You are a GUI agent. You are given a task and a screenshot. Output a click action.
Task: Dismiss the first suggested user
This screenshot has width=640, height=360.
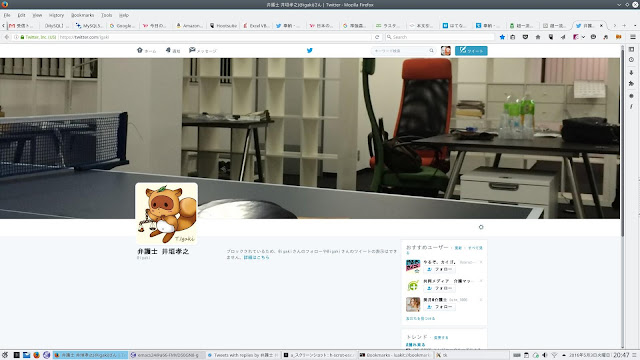(x=481, y=262)
